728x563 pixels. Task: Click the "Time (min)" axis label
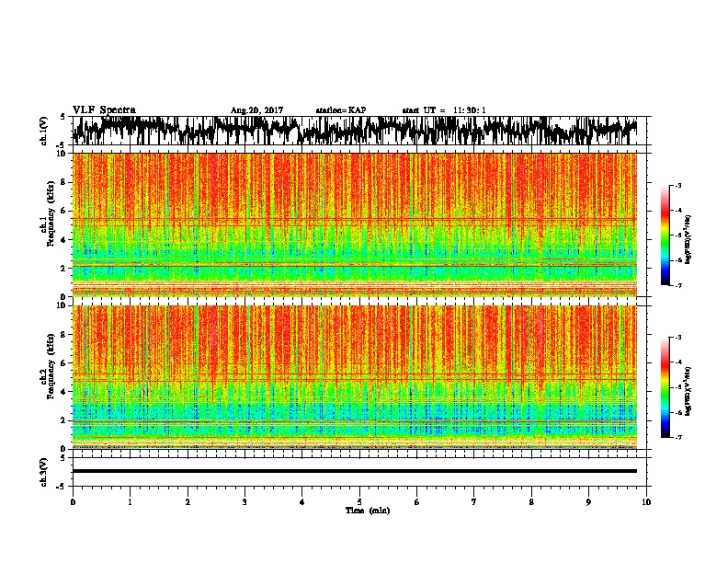[x=368, y=511]
